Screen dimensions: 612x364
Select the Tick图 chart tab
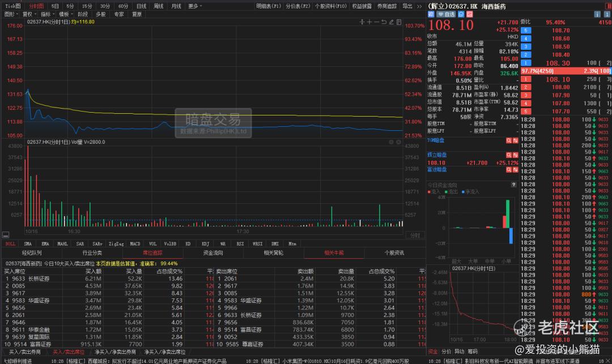point(13,6)
